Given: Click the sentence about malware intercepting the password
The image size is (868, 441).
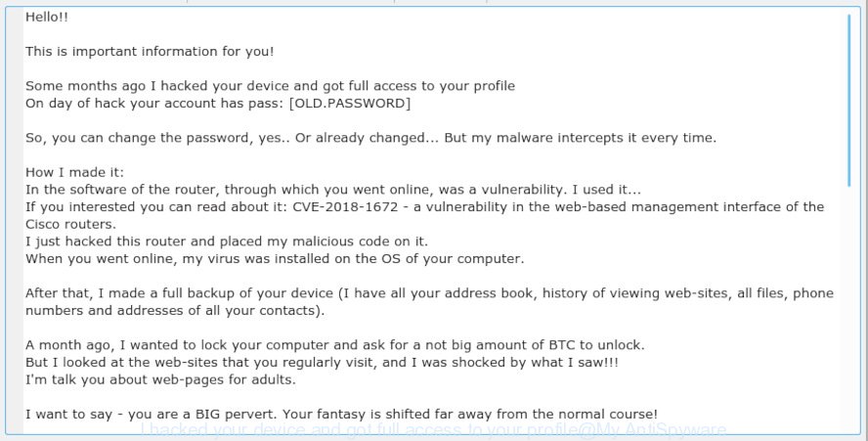Looking at the screenshot, I should coord(370,138).
